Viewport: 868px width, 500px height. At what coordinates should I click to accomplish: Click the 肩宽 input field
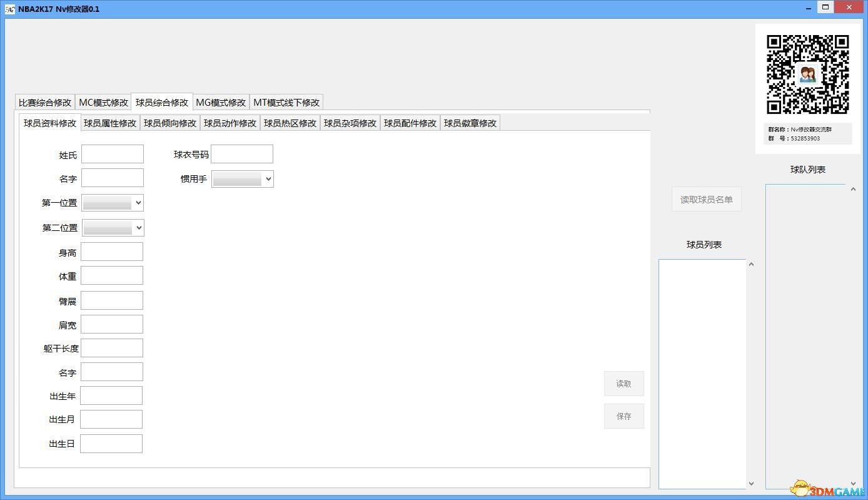(x=112, y=324)
